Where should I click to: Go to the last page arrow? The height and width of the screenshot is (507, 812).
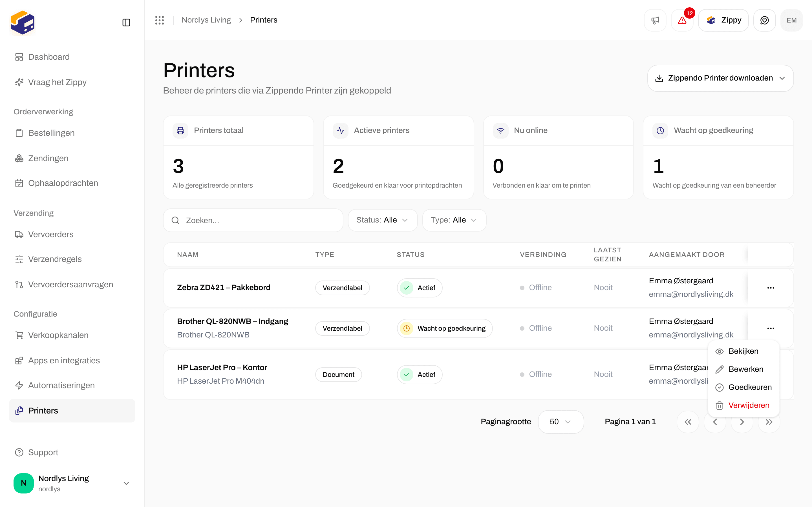pos(769,422)
